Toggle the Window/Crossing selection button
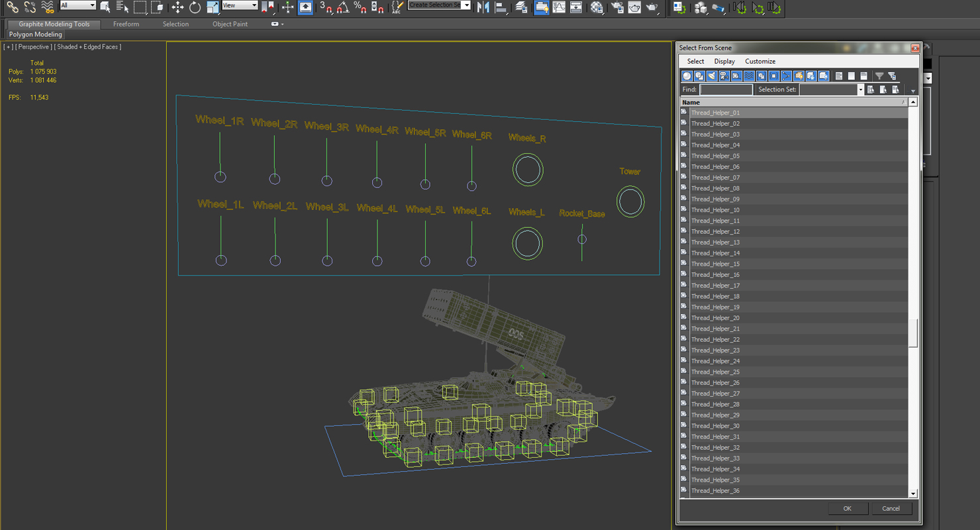 157,7
